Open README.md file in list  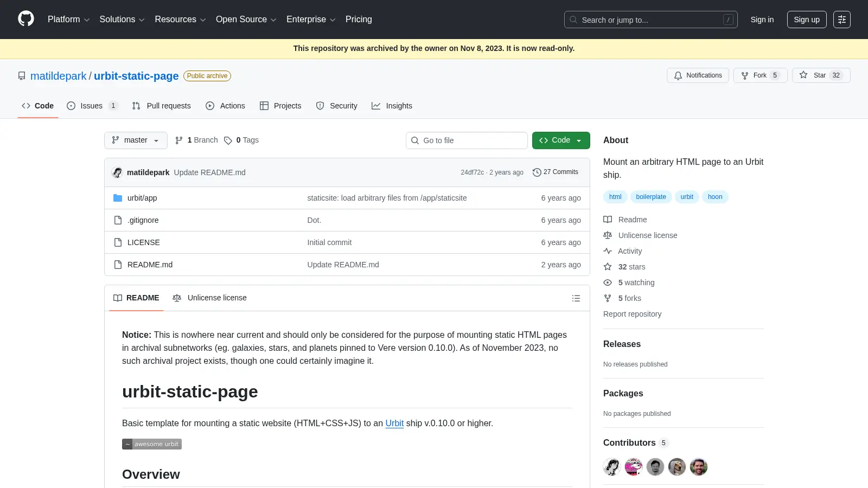[x=150, y=265]
